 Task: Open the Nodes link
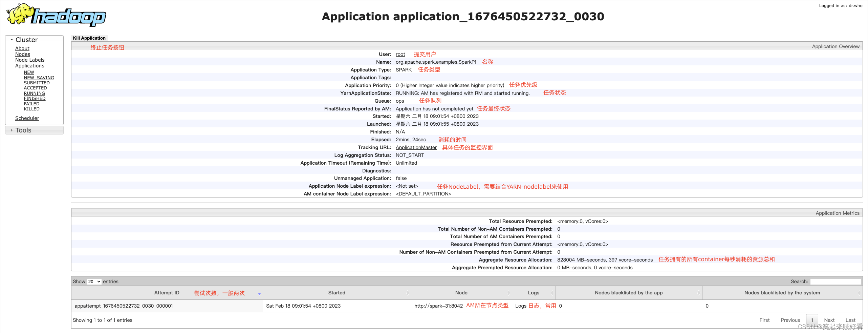(23, 54)
